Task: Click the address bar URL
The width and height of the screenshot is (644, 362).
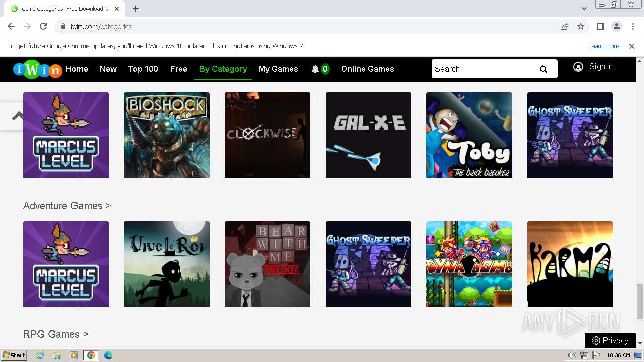Action: (101, 27)
